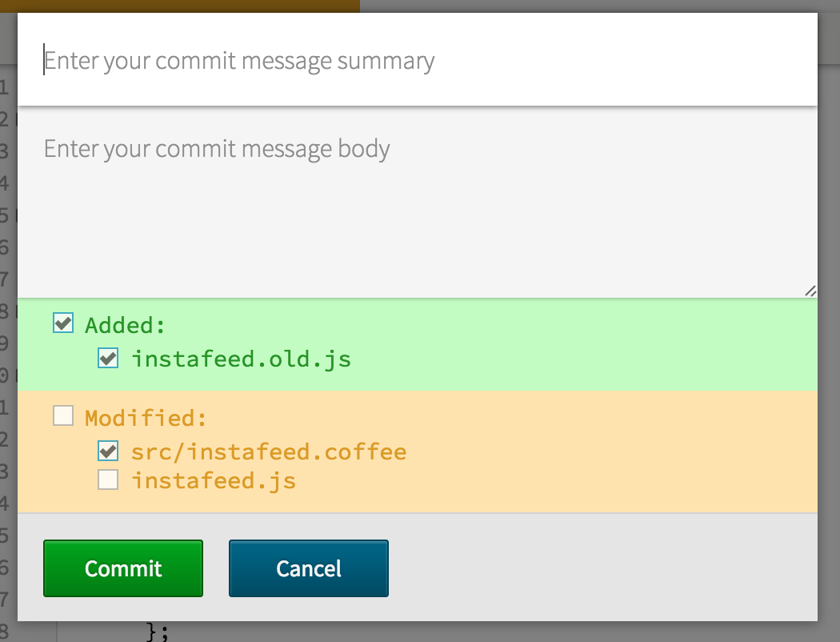This screenshot has width=840, height=642.
Task: Select the instafeed.js file label
Action: 214,479
